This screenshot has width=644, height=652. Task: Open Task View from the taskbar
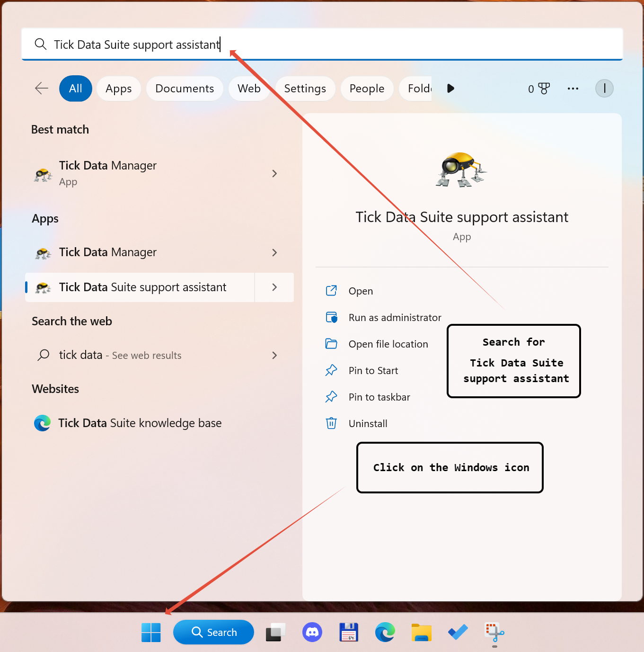coord(275,632)
